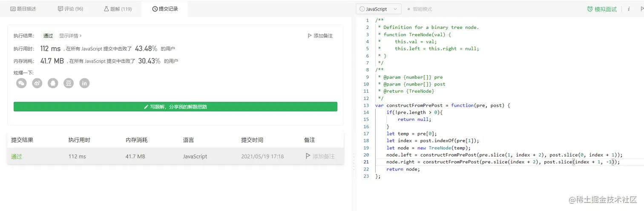
Task: Open the JavaScript language dropdown
Action: pyautogui.click(x=379, y=9)
